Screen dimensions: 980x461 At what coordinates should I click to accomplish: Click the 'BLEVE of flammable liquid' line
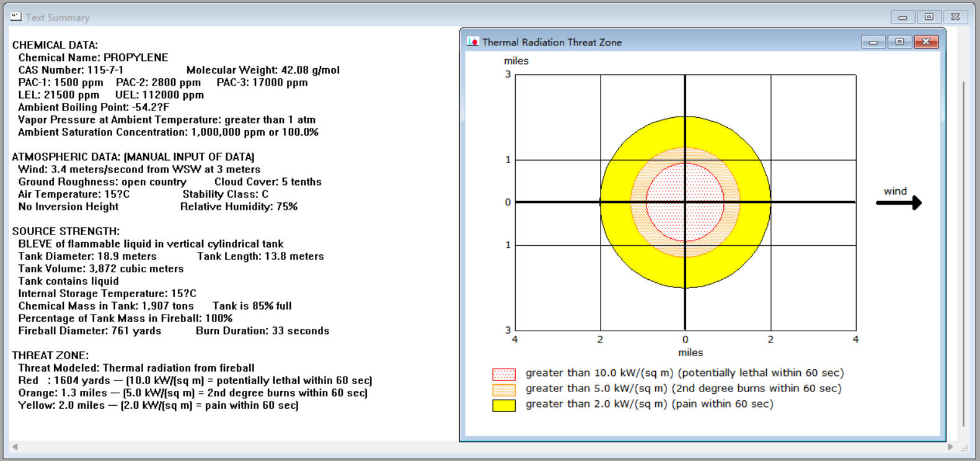pyautogui.click(x=151, y=244)
